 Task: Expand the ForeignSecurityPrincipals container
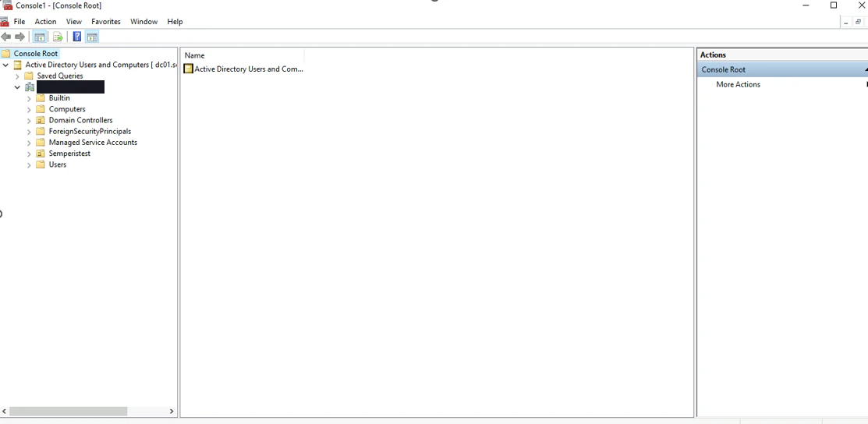click(x=29, y=132)
